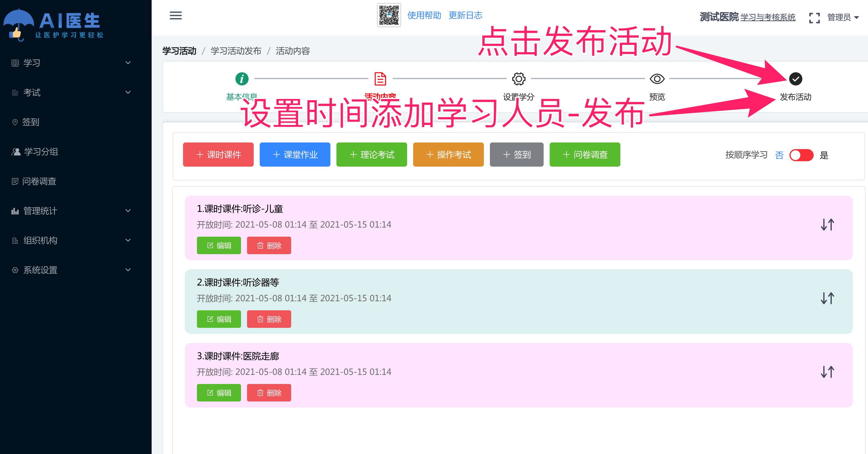Image resolution: width=868 pixels, height=454 pixels.
Task: Click the 问卷调查 form icon
Action: [x=15, y=181]
